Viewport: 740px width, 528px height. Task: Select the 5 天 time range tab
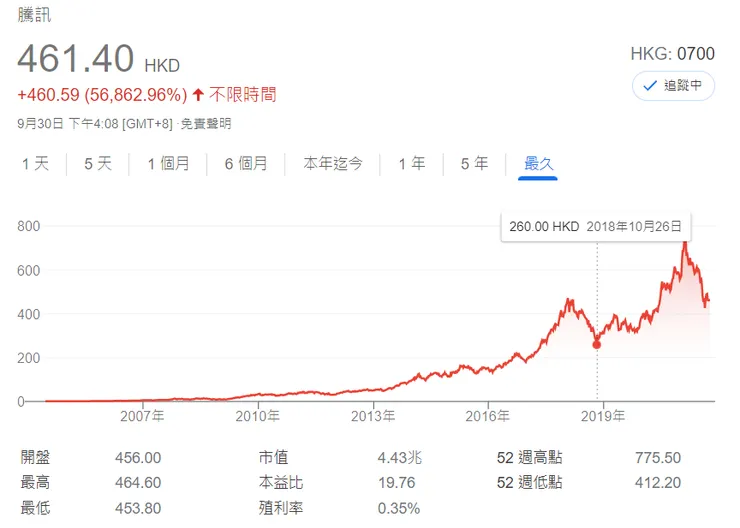pyautogui.click(x=98, y=164)
